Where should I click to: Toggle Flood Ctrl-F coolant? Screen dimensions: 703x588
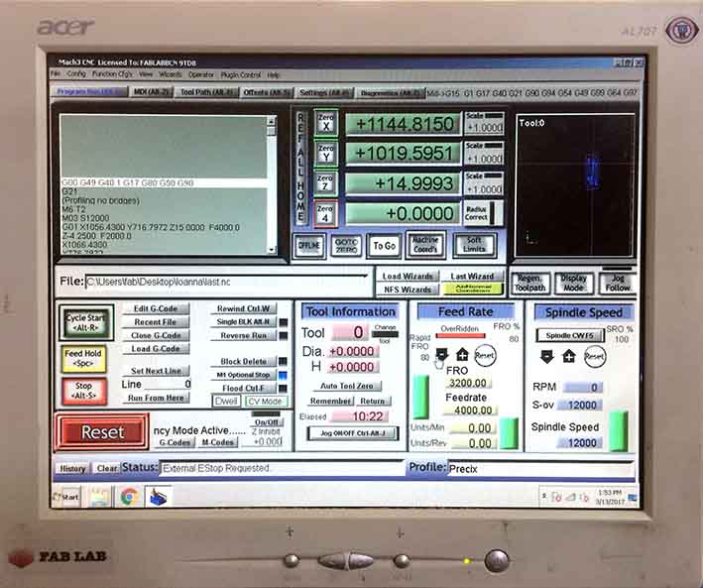244,389
